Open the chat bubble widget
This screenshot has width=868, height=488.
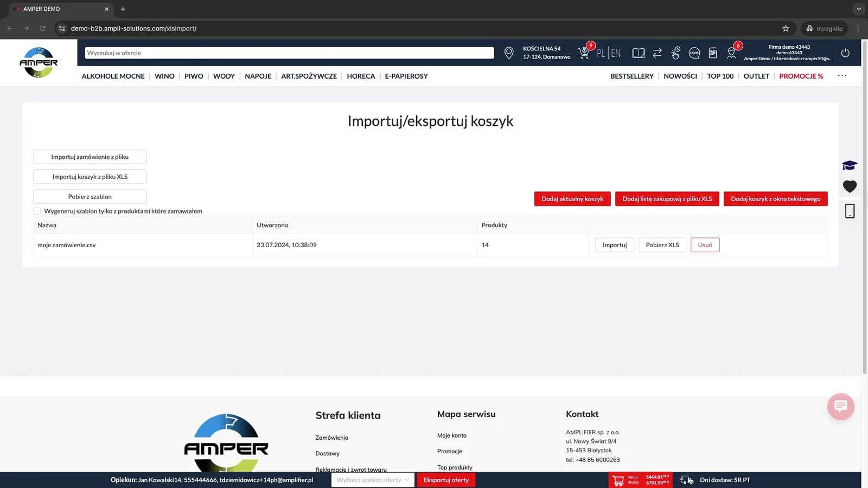pos(841,406)
